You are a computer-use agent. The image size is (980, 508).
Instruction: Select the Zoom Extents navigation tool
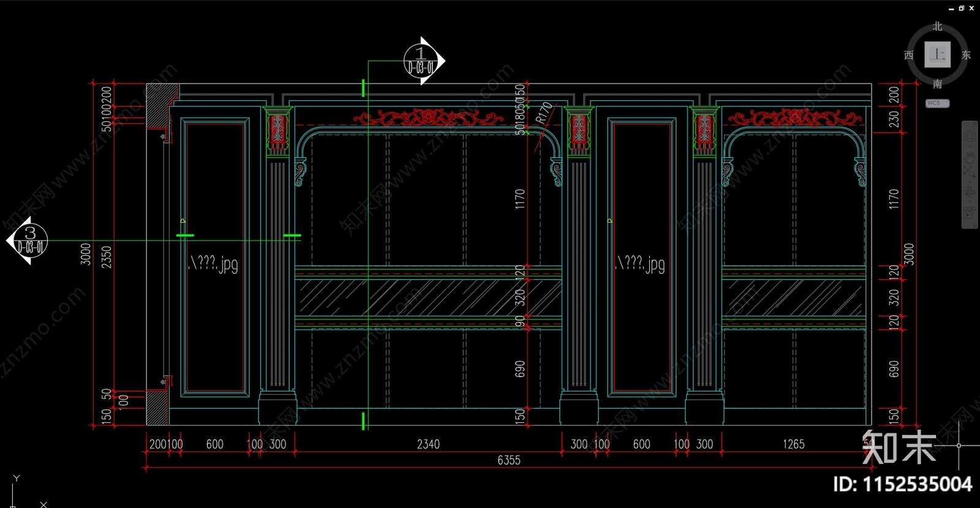970,172
